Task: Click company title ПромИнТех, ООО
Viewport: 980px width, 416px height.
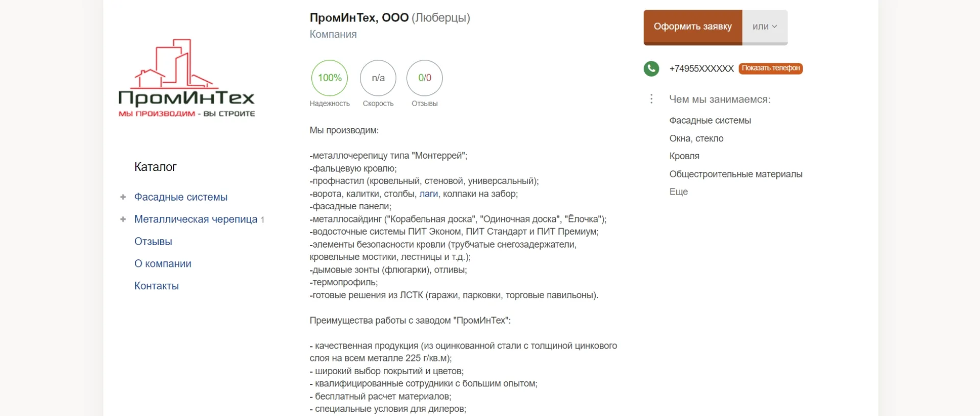Action: pyautogui.click(x=359, y=18)
